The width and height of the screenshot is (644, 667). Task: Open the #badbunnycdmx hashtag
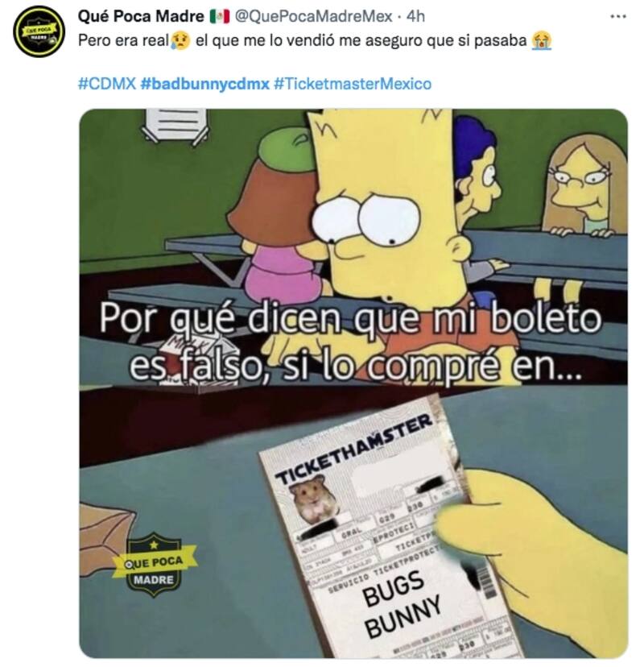click(204, 84)
